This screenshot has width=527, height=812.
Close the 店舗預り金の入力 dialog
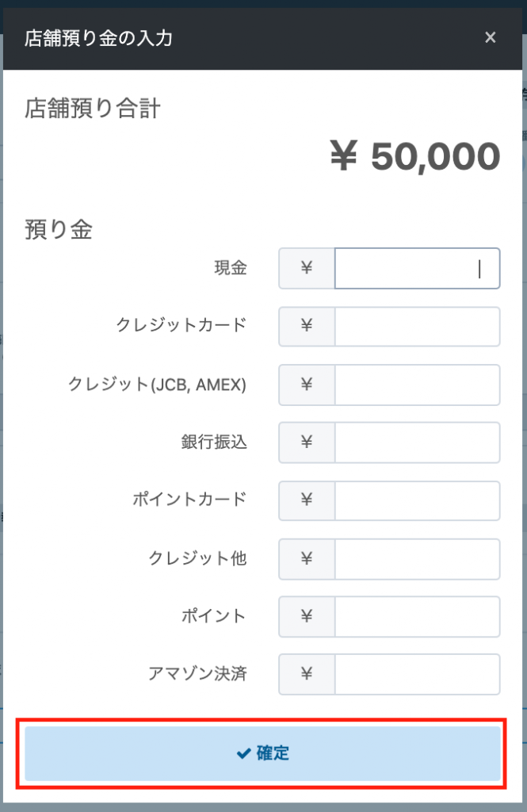click(491, 37)
